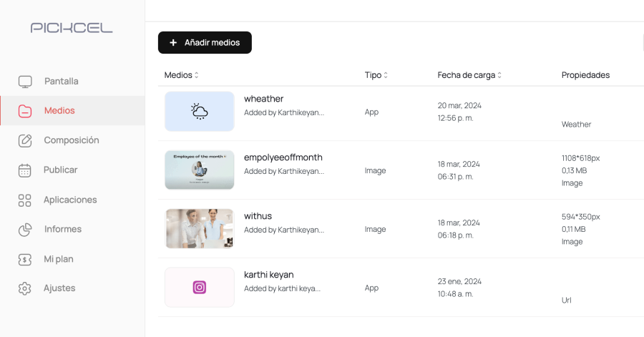Click the Mi plan dollar icon
Viewport: 644px width, 337px height.
(24, 259)
